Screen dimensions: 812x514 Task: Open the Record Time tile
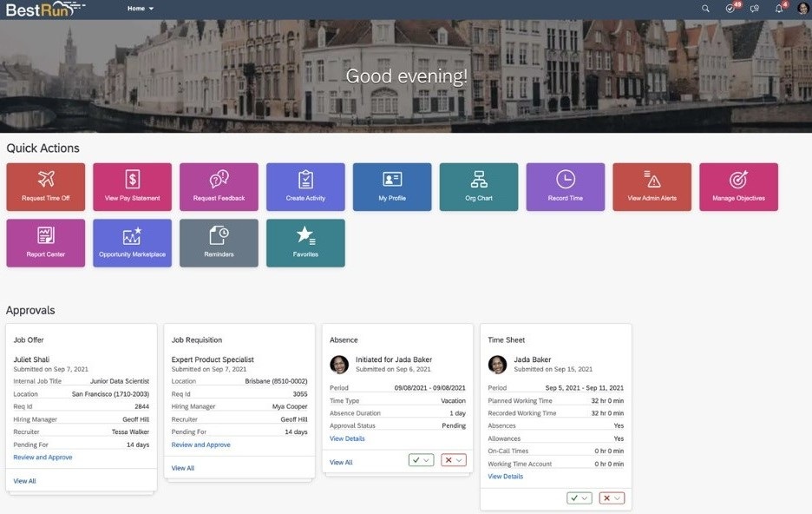click(566, 187)
